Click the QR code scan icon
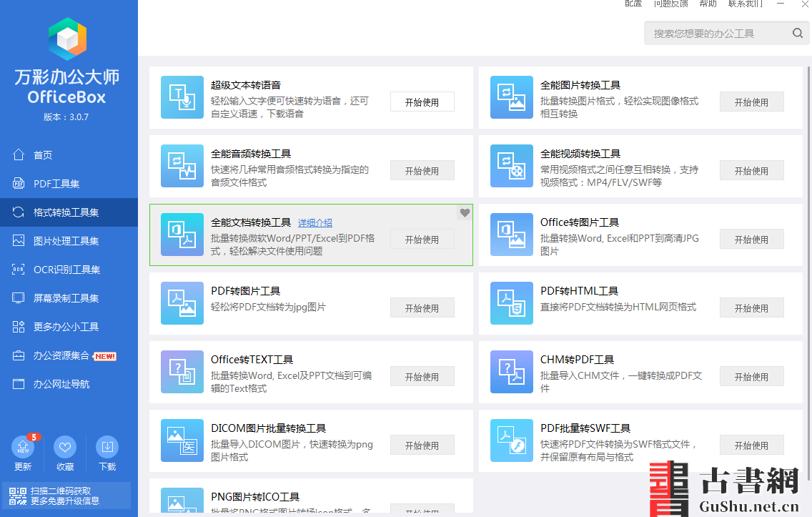This screenshot has height=517, width=812. point(18,496)
